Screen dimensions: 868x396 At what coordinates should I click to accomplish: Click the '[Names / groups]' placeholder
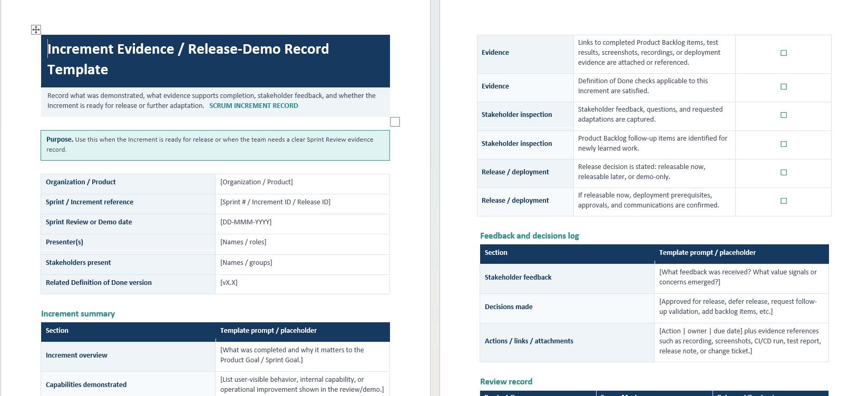[246, 263]
